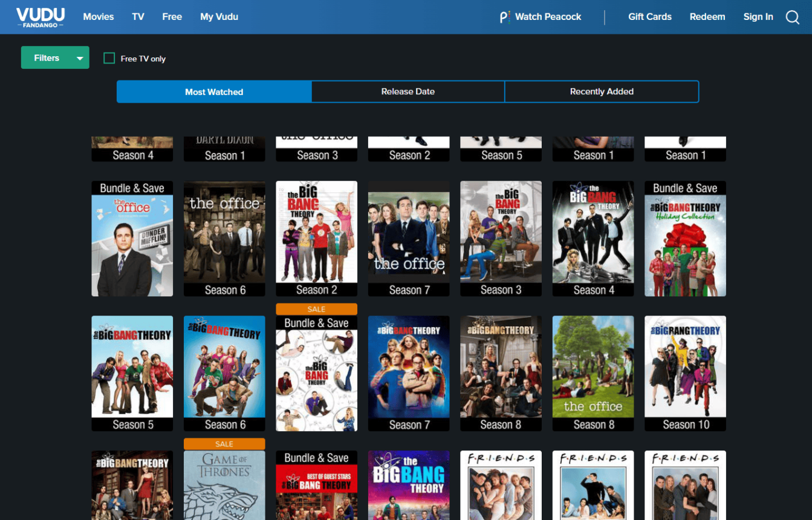
Task: Open The Office Season 6 poster
Action: pyautogui.click(x=224, y=239)
